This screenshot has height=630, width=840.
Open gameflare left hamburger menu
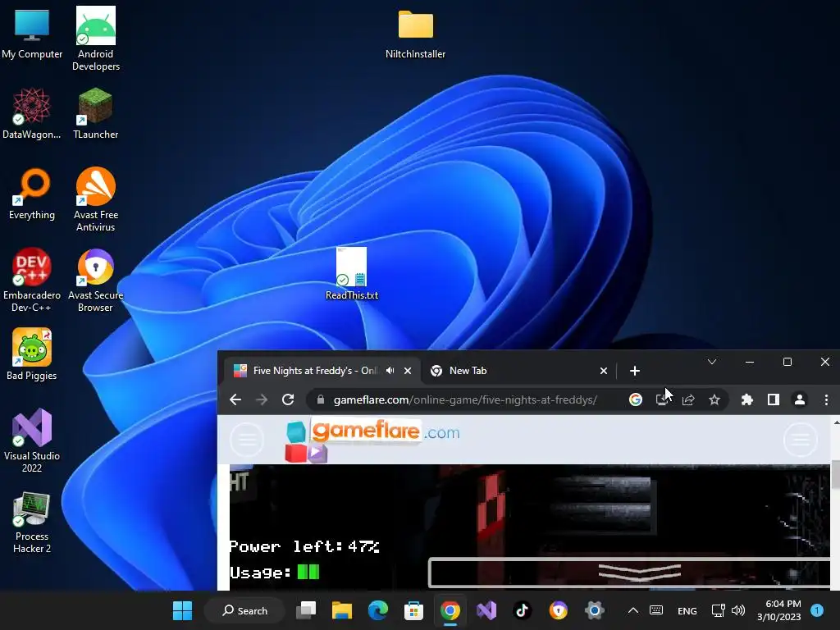[x=247, y=440]
